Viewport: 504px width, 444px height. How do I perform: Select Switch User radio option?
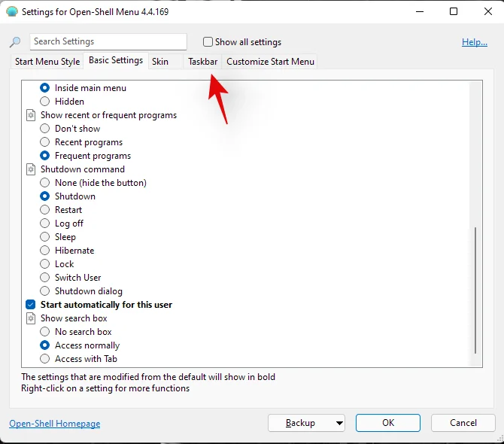coord(44,278)
